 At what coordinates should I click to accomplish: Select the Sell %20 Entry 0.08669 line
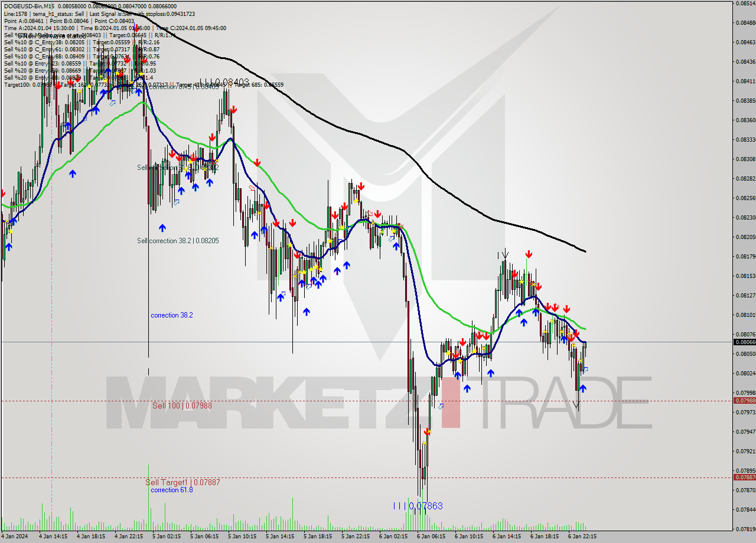(80, 70)
